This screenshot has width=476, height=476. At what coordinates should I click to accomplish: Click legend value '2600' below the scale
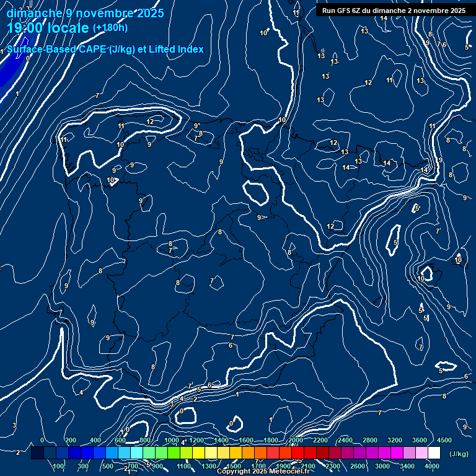coord(357,466)
